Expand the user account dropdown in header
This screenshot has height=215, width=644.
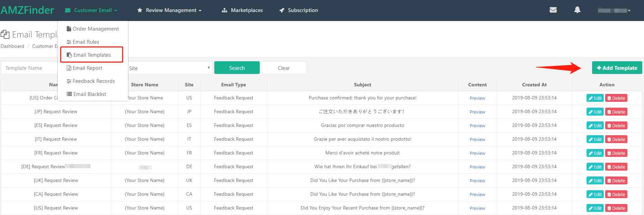(x=614, y=11)
